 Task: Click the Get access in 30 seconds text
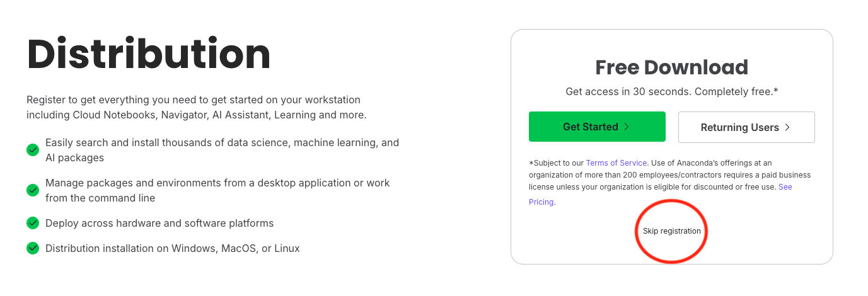pyautogui.click(x=672, y=92)
